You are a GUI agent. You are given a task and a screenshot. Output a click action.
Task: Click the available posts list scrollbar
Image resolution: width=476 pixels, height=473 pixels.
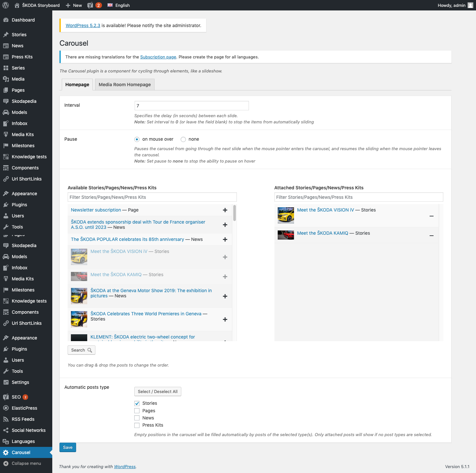pyautogui.click(x=235, y=213)
